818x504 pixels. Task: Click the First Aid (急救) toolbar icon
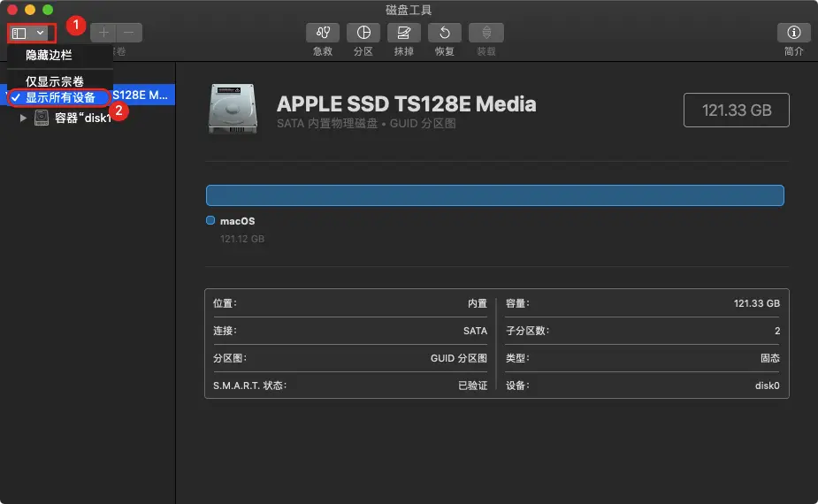323,33
